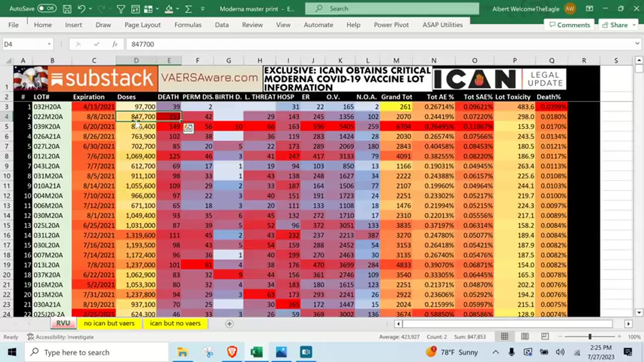Click the Search box in title bar
Image resolution: width=644 pixels, height=362 pixels.
click(392, 9)
